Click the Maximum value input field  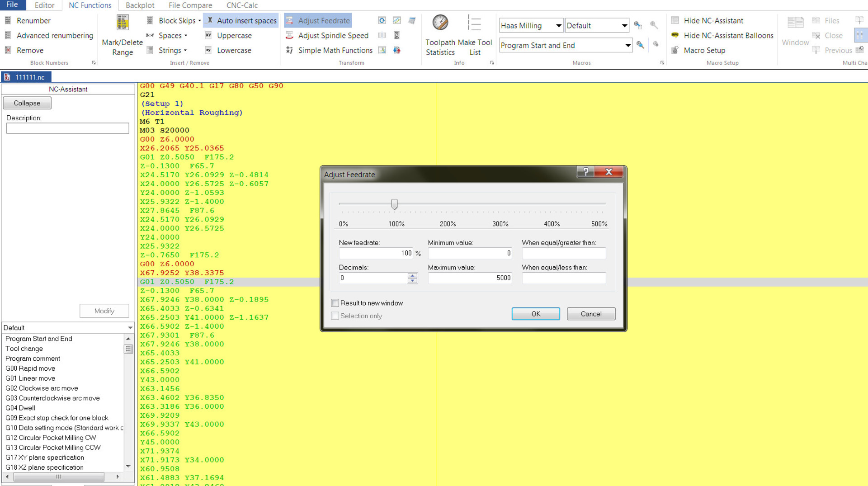tap(470, 278)
